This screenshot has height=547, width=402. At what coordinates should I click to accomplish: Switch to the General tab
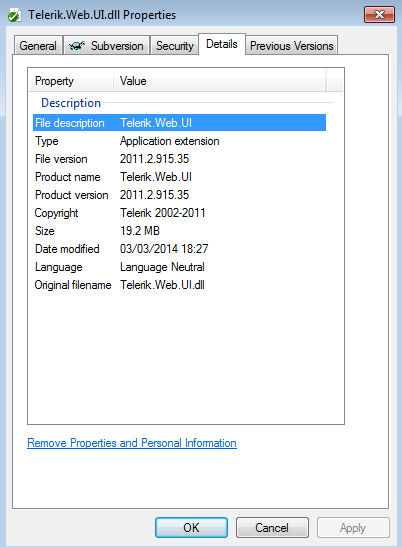(38, 45)
